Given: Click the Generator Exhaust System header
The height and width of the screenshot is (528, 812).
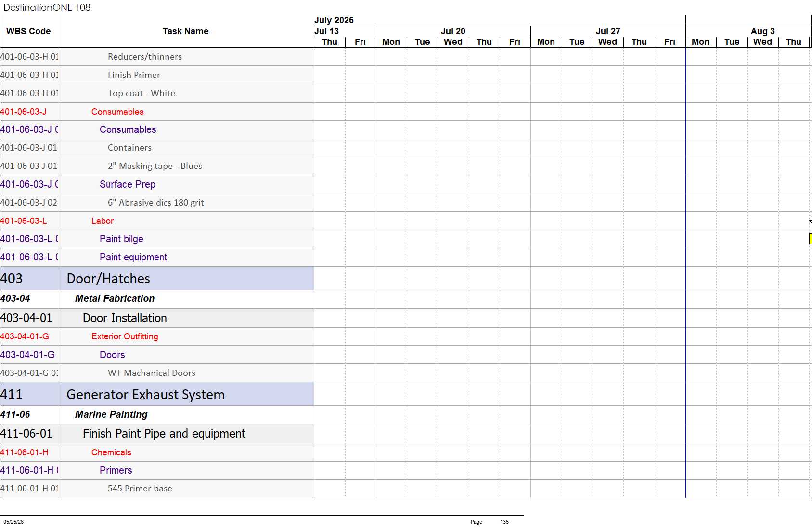Looking at the screenshot, I should click(145, 394).
